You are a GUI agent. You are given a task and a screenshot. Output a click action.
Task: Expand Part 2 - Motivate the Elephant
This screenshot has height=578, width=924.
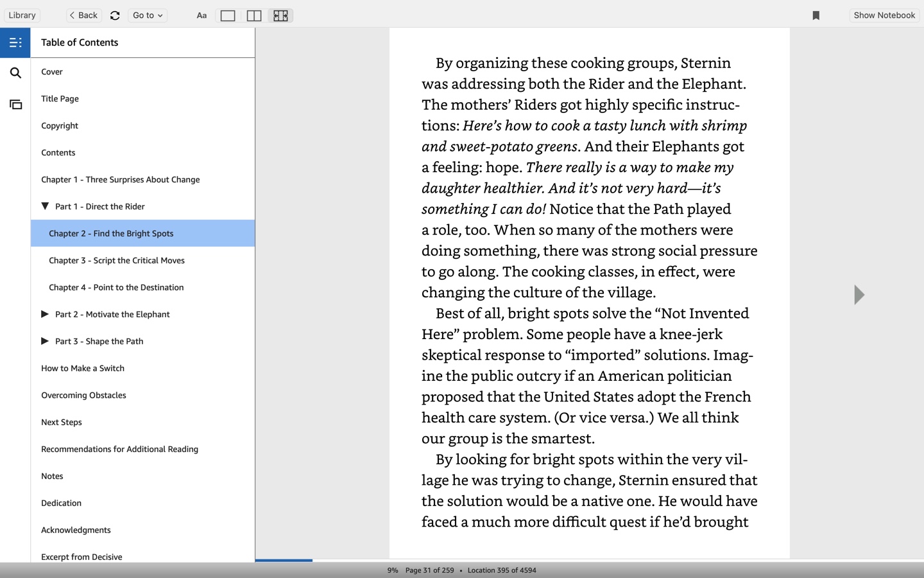tap(45, 314)
